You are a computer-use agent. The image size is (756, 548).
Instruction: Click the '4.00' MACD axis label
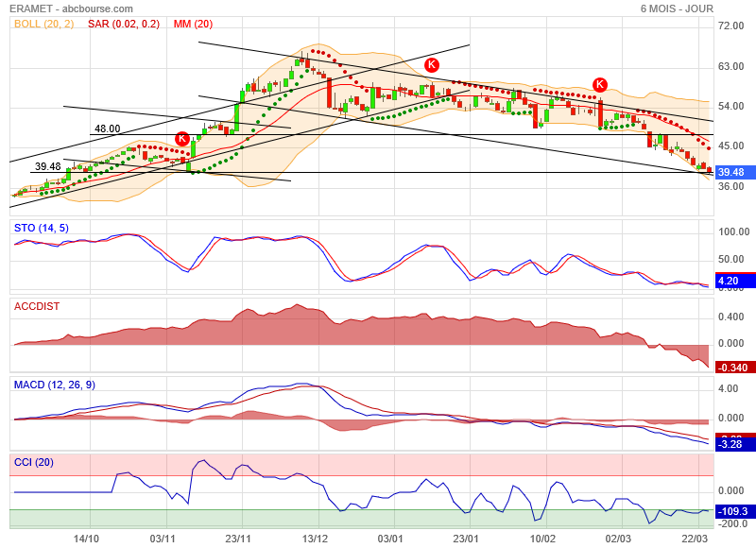728,389
